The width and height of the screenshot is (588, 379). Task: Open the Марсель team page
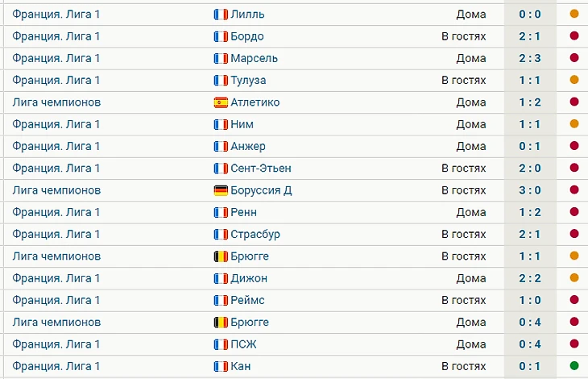point(255,58)
